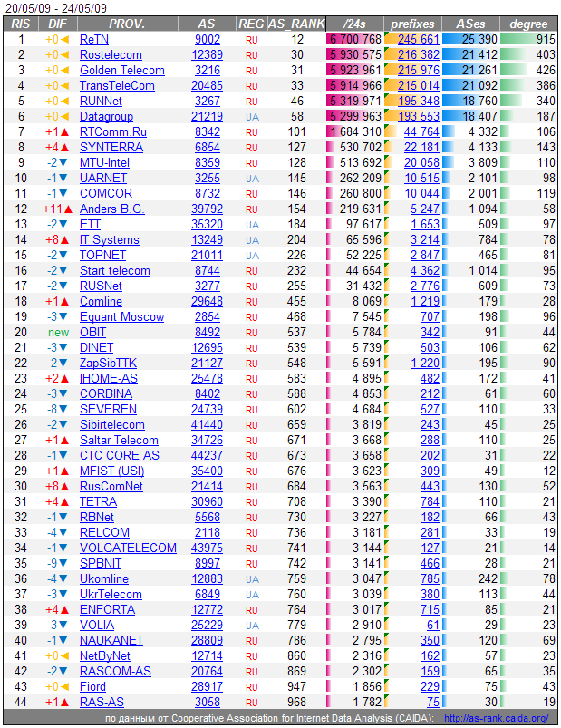
Task: Click the red up arrow in ENFORTA row
Action: click(x=64, y=609)
